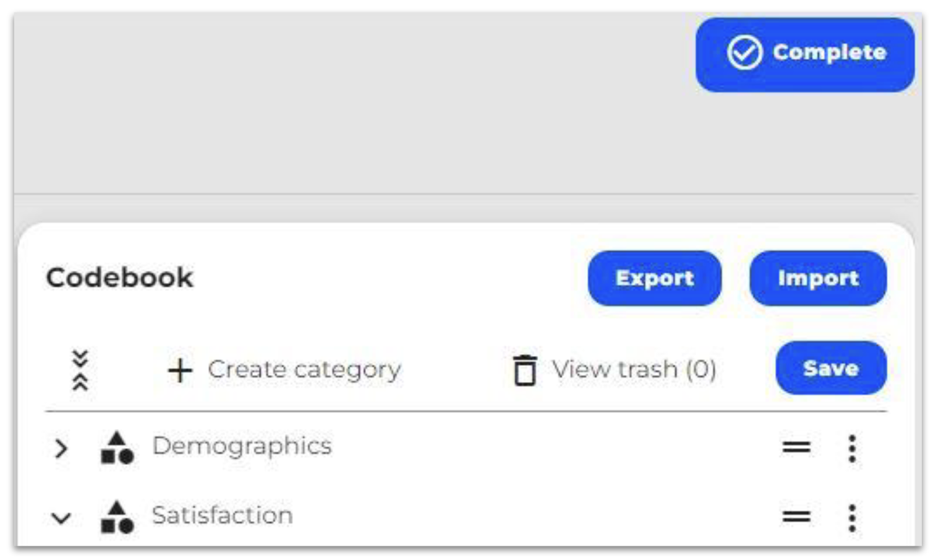Collapse the Satisfaction category chevron
Screen dimensions: 941x560
[61, 517]
